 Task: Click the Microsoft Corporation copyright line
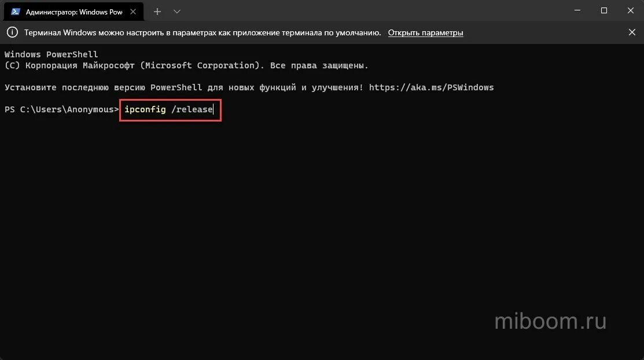186,65
